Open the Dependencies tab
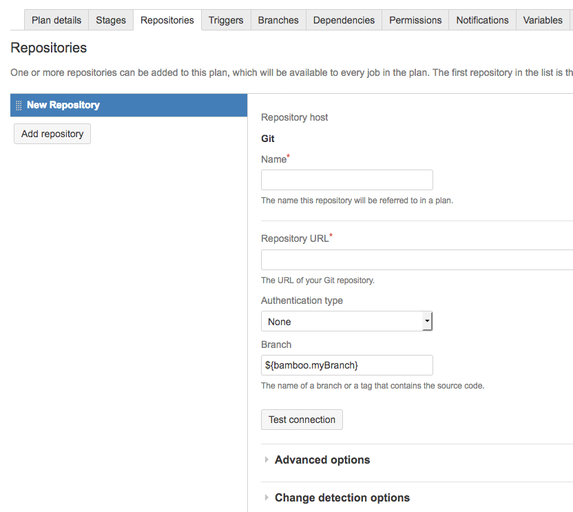The width and height of the screenshot is (573, 512). [344, 20]
